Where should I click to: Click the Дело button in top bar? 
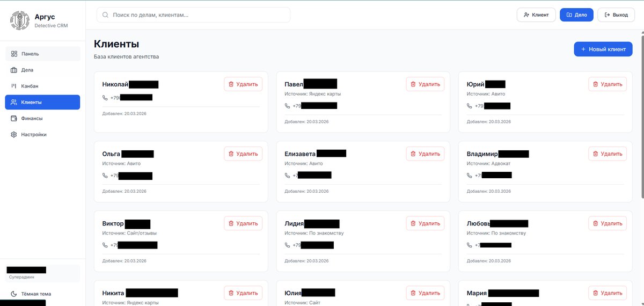coord(576,15)
